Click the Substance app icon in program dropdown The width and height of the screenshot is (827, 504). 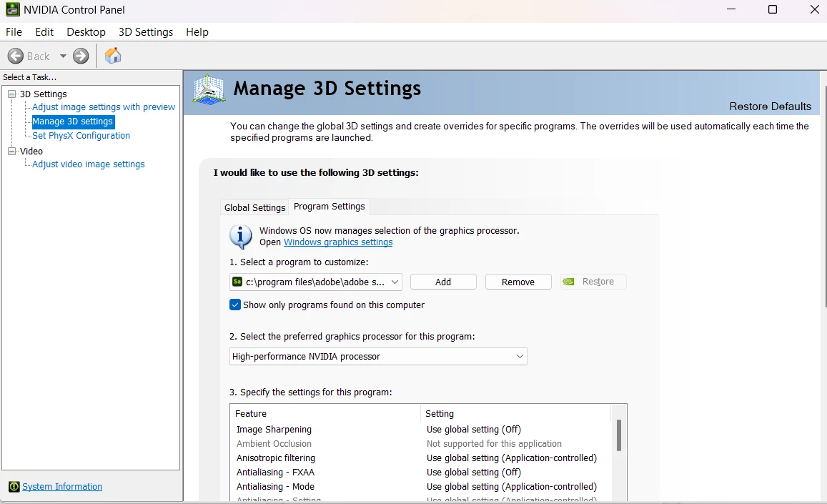tap(237, 282)
